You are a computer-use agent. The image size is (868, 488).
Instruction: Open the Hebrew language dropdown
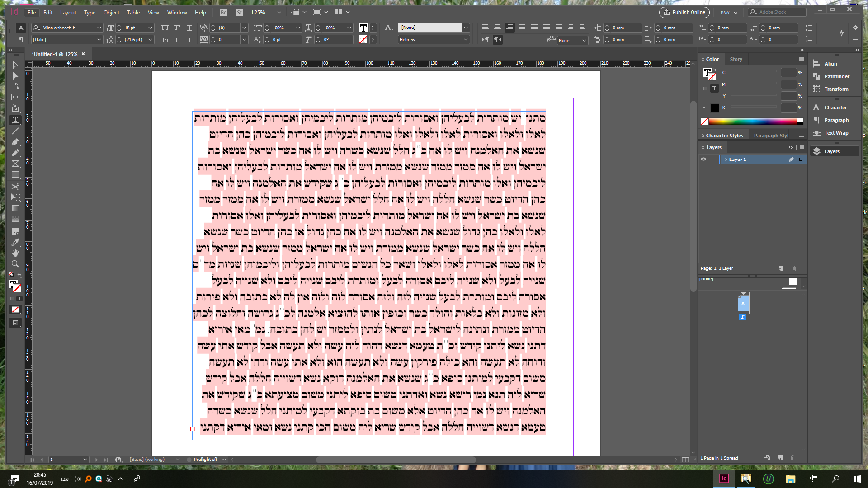coord(466,39)
